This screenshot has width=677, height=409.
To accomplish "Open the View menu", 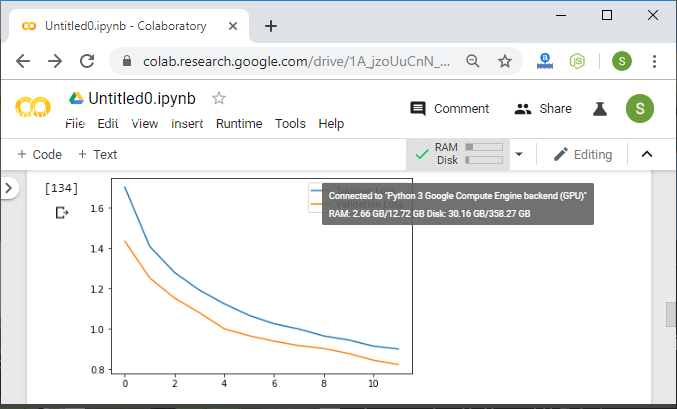I will pyautogui.click(x=145, y=124).
